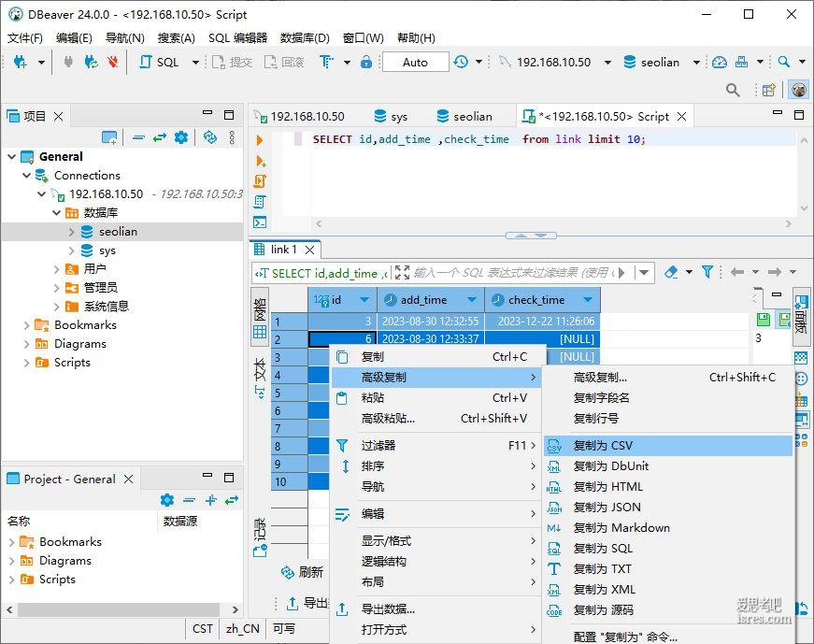Click 粘贴 in the context menu
This screenshot has height=644, width=814.
tap(435, 398)
